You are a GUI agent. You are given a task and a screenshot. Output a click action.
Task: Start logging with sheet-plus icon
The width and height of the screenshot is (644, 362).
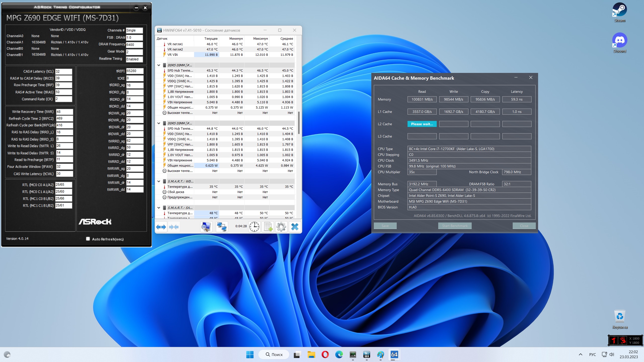point(268,227)
